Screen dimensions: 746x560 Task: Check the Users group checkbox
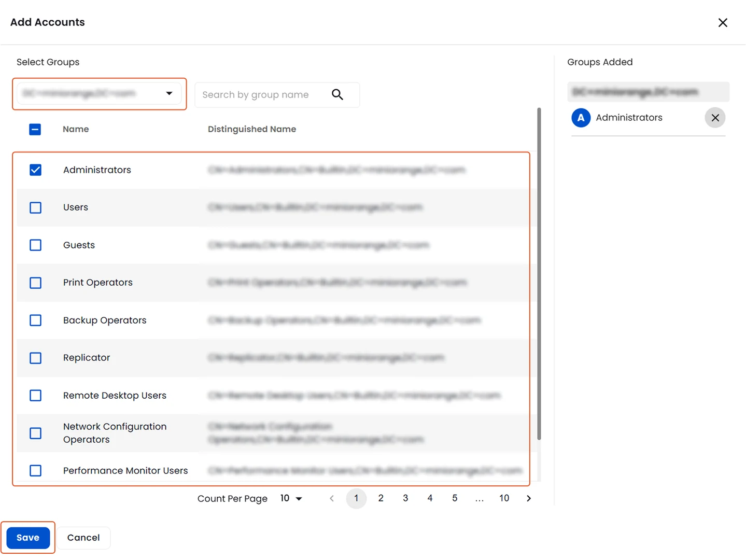click(35, 207)
